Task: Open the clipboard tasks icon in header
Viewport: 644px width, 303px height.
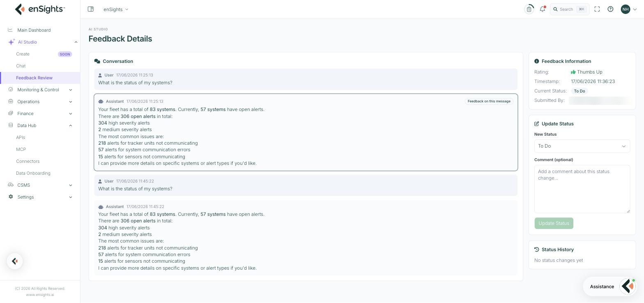Action: (529, 9)
